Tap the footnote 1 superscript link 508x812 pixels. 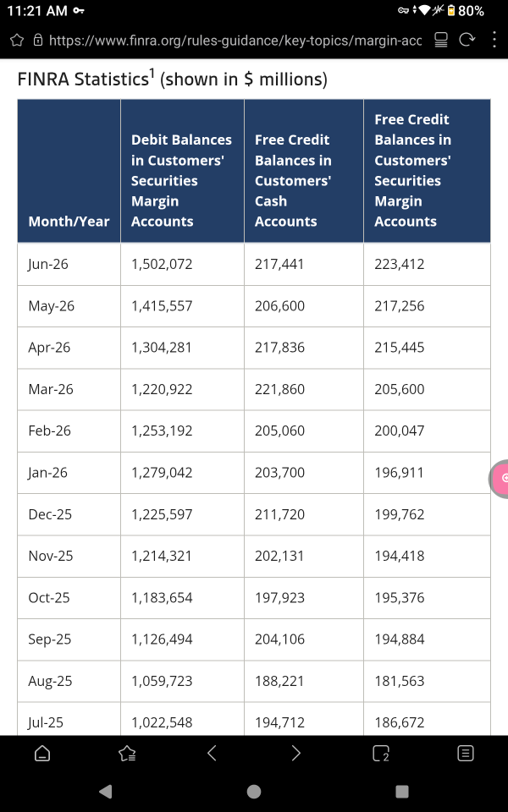152,74
